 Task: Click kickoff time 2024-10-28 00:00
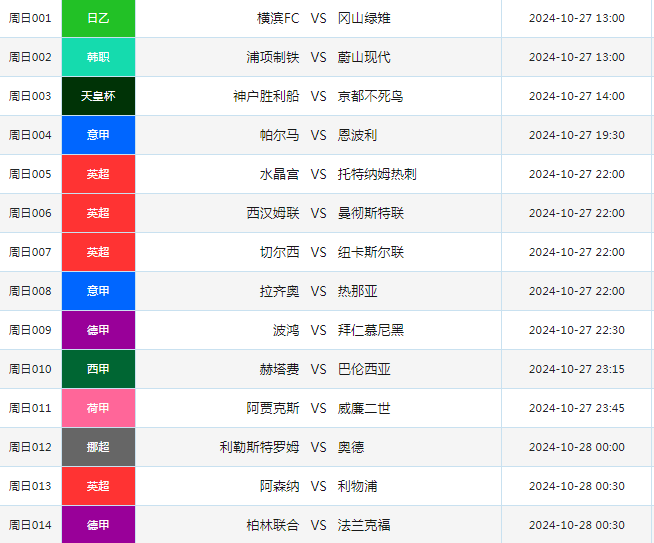point(577,447)
